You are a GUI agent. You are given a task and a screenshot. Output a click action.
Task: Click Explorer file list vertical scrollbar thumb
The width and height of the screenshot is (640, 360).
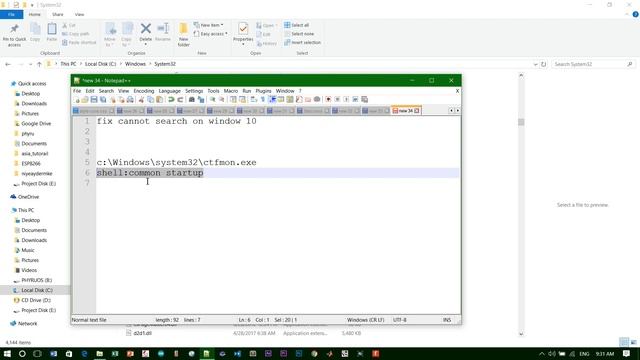pos(521,122)
